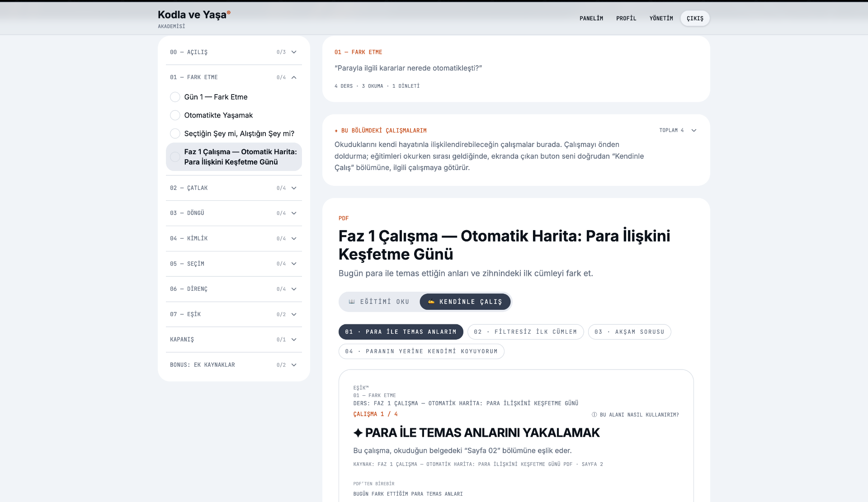Image resolution: width=868 pixels, height=502 pixels.
Task: Open the YÖNETİM section
Action: (661, 19)
